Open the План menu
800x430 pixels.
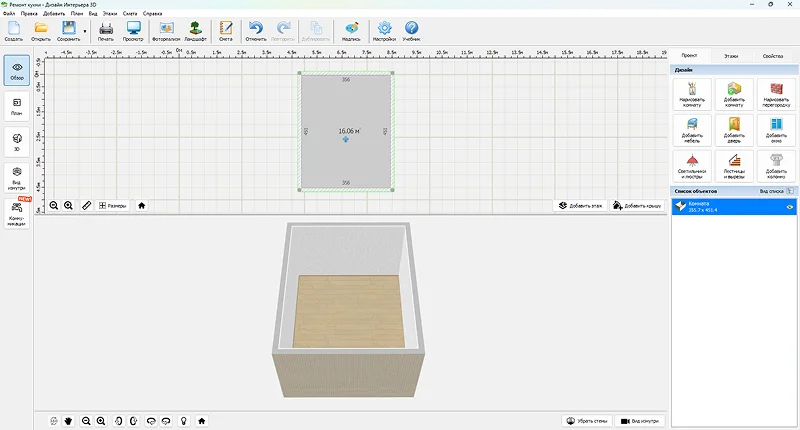(x=77, y=14)
